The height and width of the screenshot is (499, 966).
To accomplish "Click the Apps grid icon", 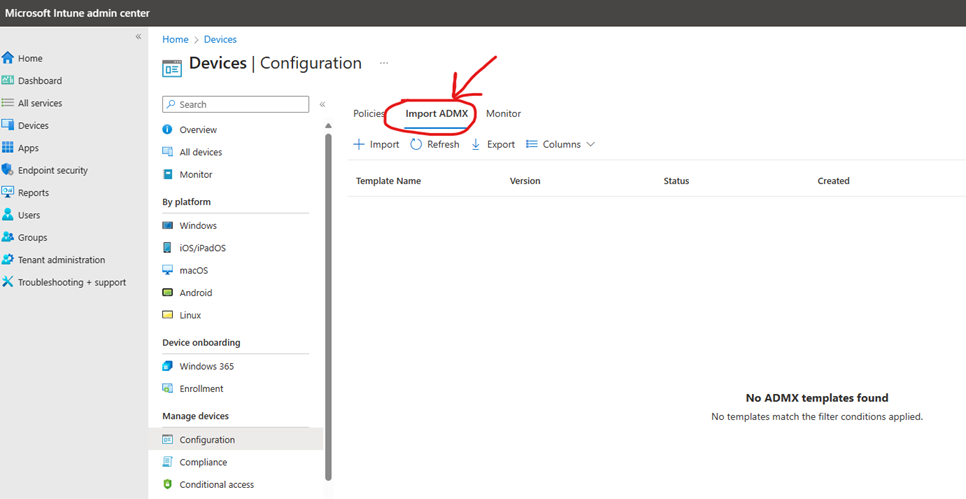I will pyautogui.click(x=7, y=147).
